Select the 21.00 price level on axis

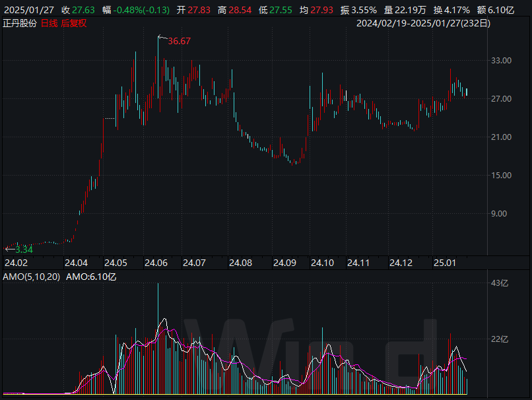click(x=503, y=137)
